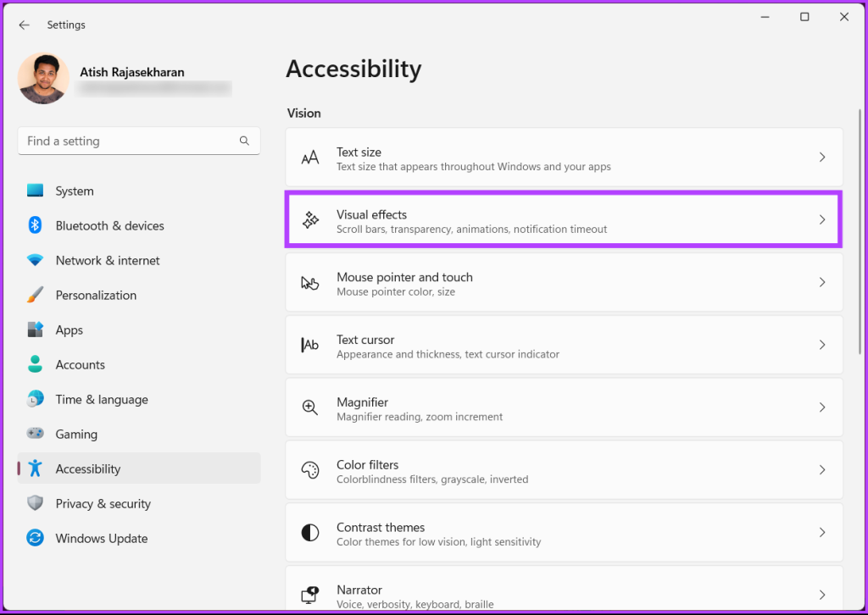Screen dimensions: 868x615
Task: Click the Accessibility person icon in sidebar
Action: 34,468
